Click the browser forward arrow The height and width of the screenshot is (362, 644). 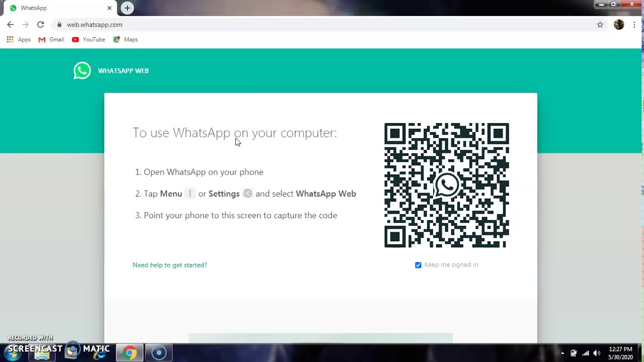[x=26, y=25]
